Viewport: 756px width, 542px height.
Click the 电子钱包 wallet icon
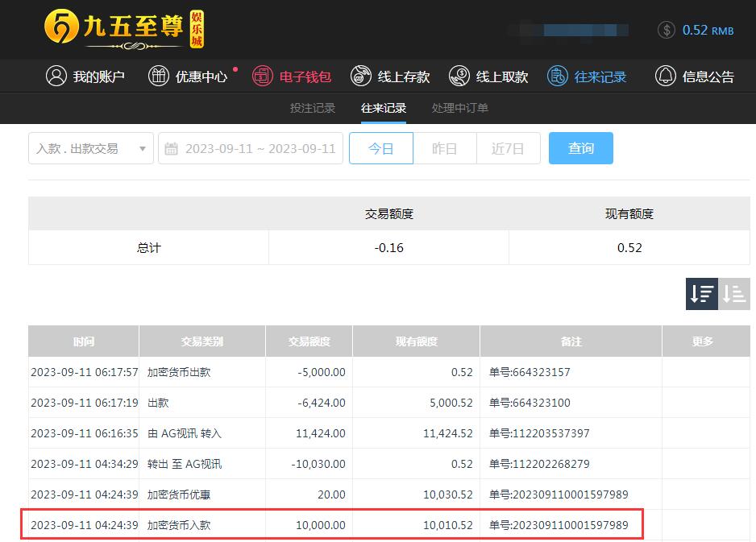pos(263,77)
